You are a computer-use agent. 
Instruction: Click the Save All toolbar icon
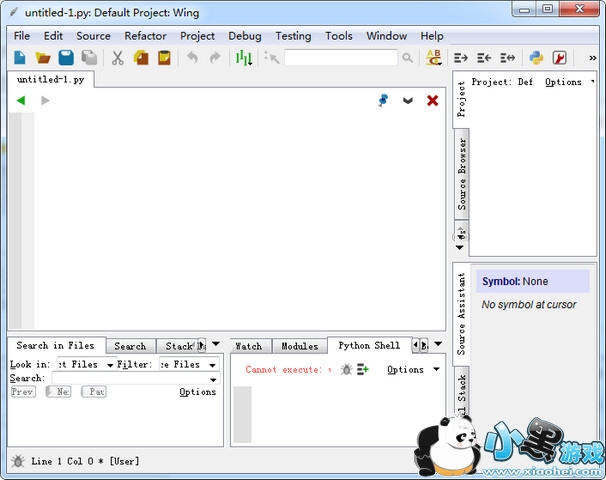(x=89, y=58)
